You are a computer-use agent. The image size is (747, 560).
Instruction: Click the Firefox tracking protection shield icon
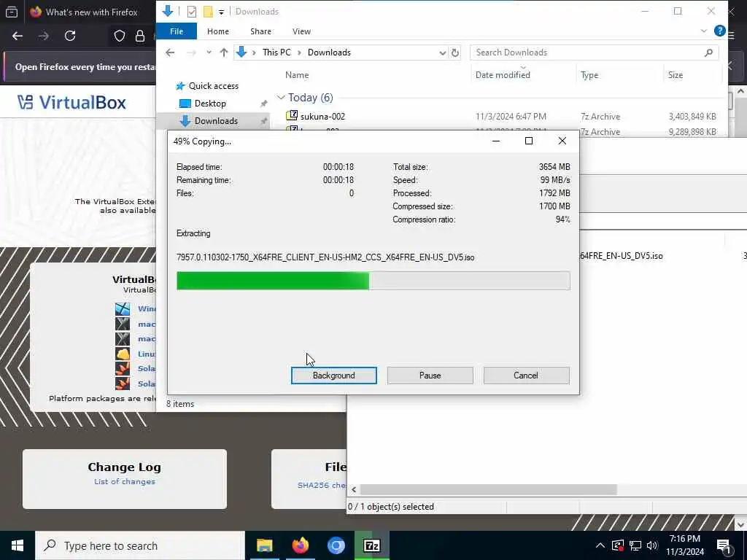coord(119,36)
